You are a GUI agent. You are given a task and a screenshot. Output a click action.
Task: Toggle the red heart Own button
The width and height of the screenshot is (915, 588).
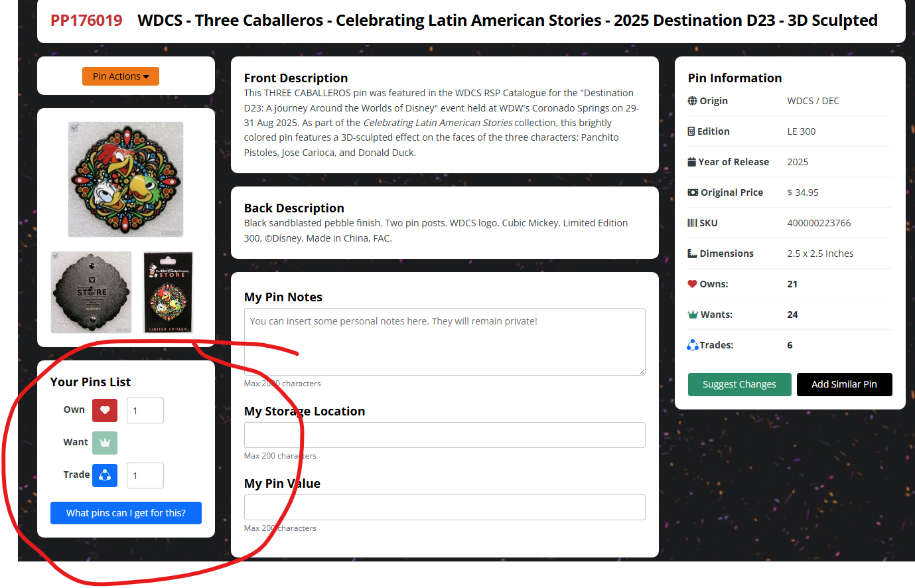point(105,410)
